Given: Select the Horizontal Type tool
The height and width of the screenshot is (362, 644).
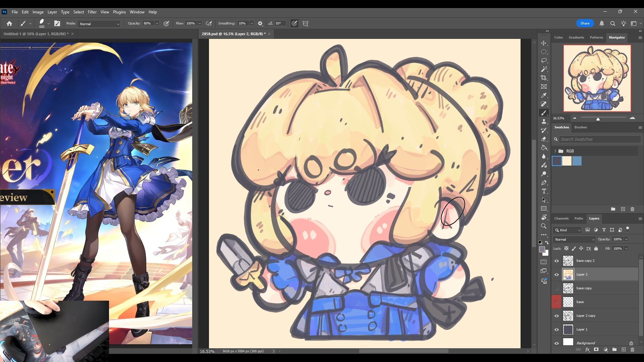Looking at the screenshot, I should point(544,191).
